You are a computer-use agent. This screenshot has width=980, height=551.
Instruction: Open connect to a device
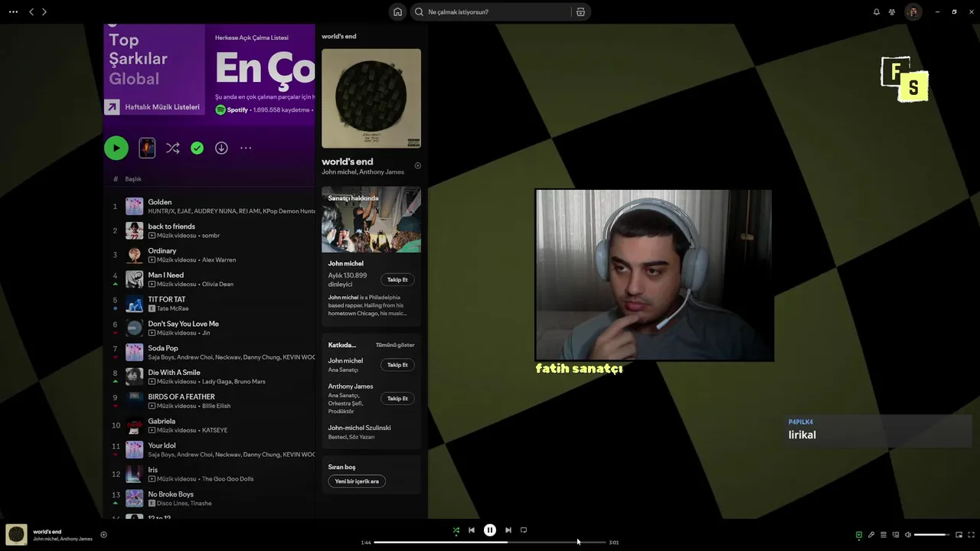pyautogui.click(x=896, y=535)
